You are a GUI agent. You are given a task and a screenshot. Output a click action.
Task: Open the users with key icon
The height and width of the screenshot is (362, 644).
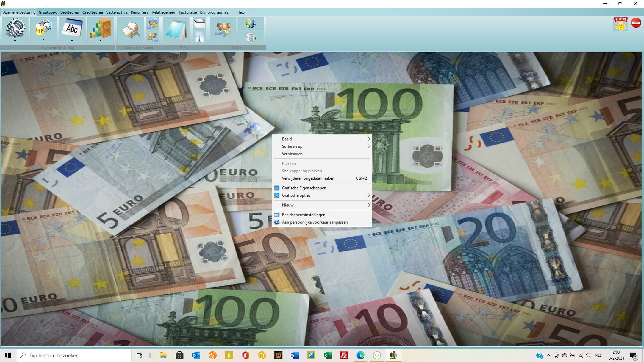coord(223,30)
